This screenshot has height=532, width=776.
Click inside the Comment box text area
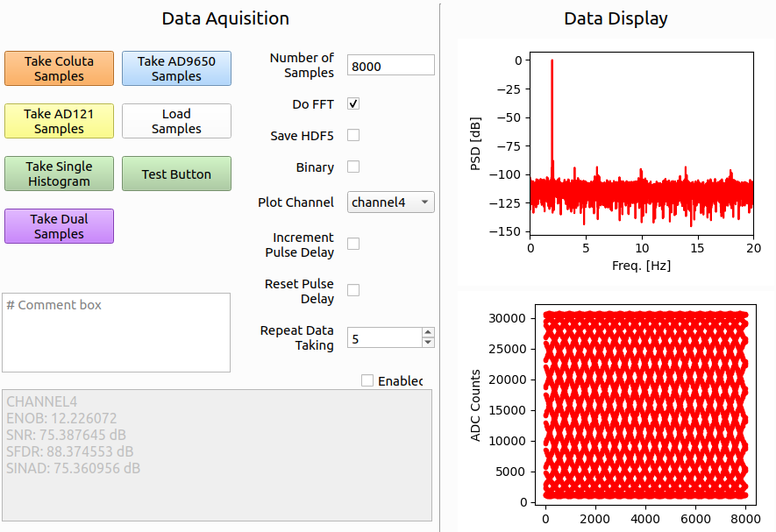click(x=116, y=333)
